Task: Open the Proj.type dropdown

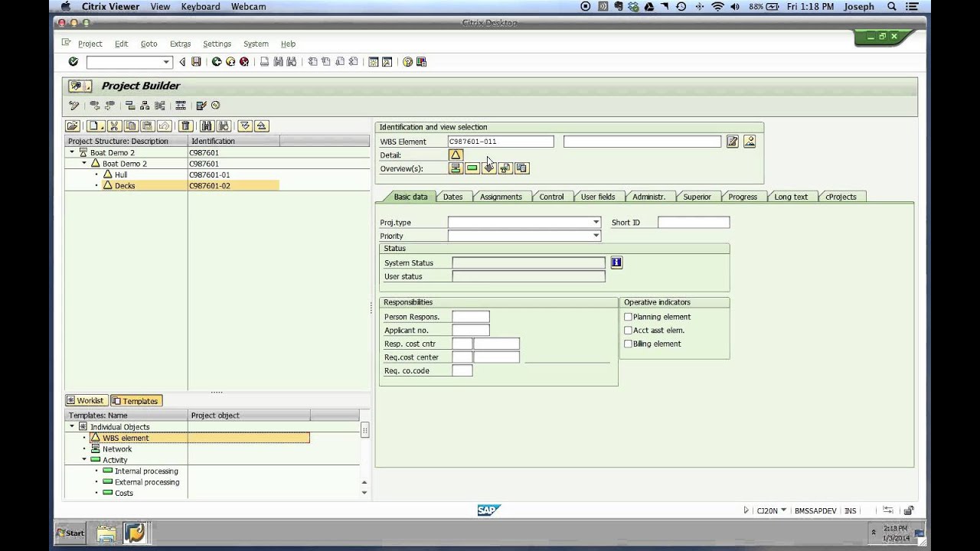Action: coord(596,223)
